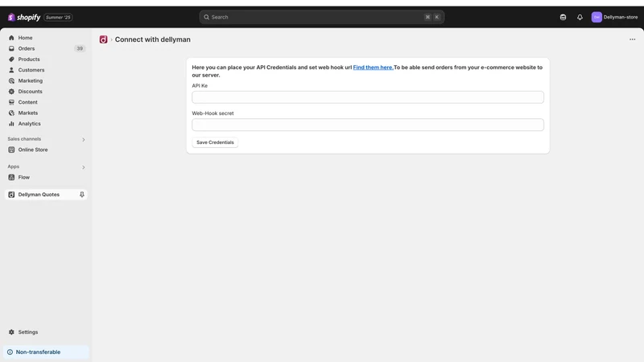644x362 pixels.
Task: Click into the Web-Hook secret field
Action: pos(368,125)
